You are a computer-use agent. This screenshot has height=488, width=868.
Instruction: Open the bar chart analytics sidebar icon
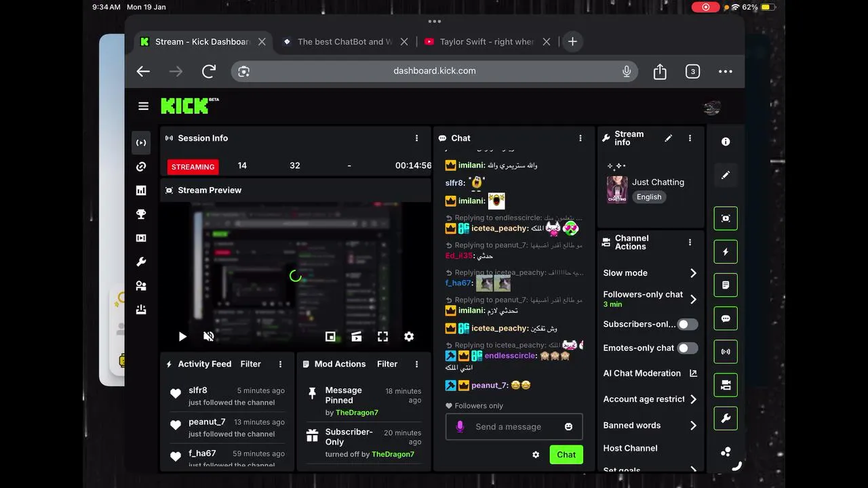(141, 190)
